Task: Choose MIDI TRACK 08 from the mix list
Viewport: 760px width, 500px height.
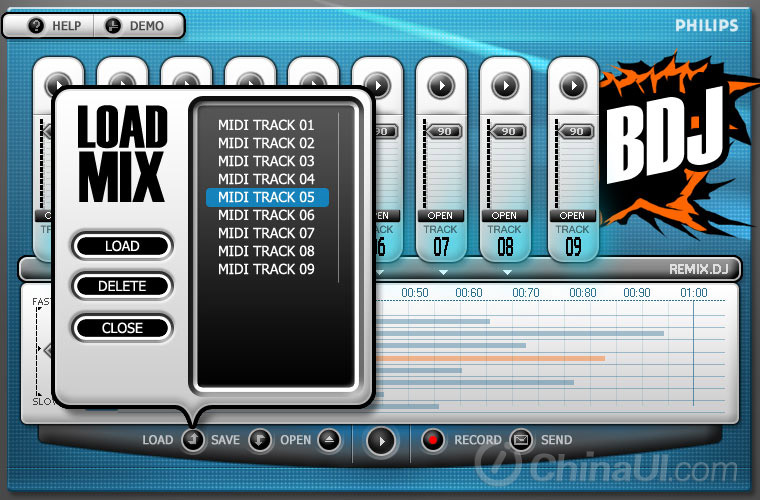Action: pos(266,251)
